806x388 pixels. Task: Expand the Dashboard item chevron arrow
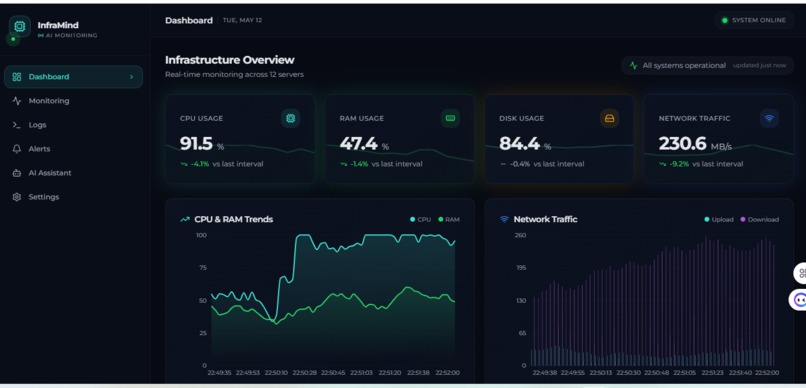tap(132, 77)
